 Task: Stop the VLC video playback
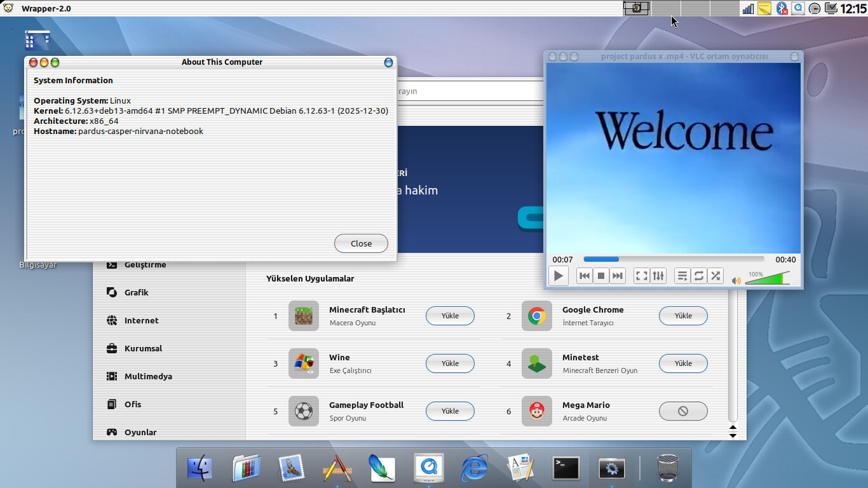[601, 276]
